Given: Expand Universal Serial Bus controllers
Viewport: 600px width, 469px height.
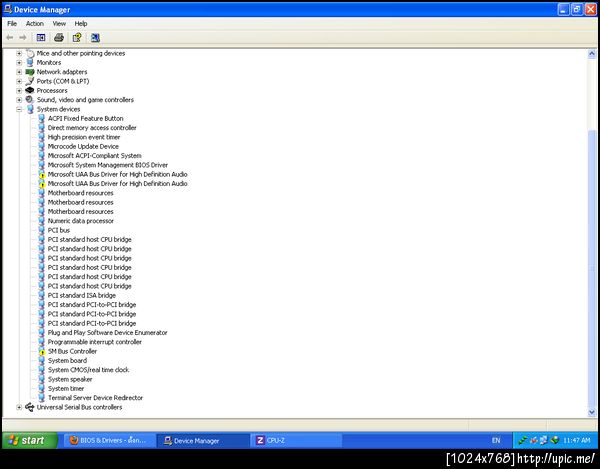Looking at the screenshot, I should click(19, 407).
